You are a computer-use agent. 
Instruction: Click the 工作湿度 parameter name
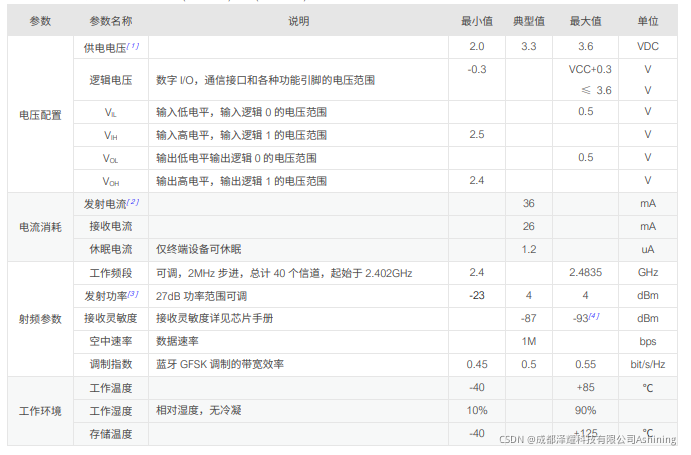pyautogui.click(x=111, y=411)
